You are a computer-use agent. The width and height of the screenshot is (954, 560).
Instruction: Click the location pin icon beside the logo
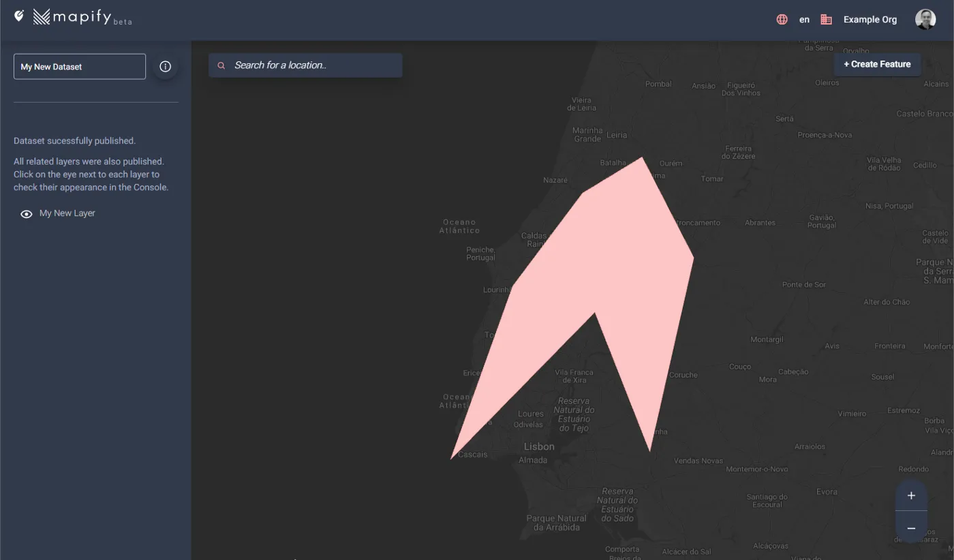(x=19, y=15)
